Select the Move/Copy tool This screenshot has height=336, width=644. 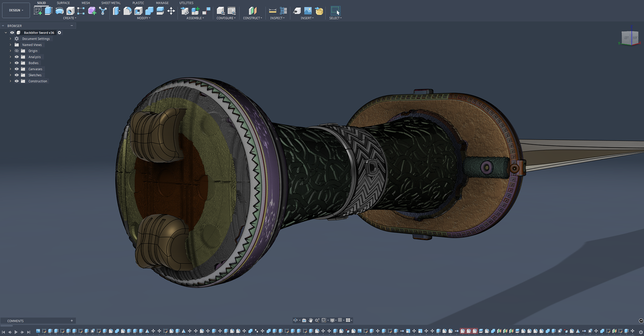click(171, 11)
